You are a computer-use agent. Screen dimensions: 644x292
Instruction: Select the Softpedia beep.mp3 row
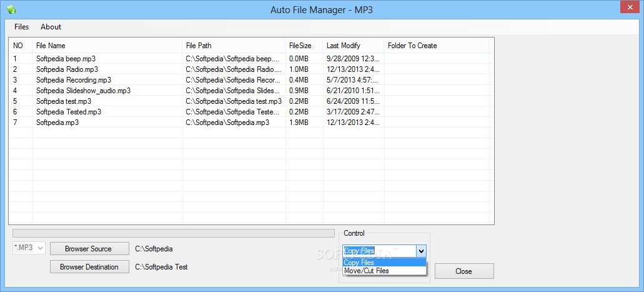coord(66,59)
